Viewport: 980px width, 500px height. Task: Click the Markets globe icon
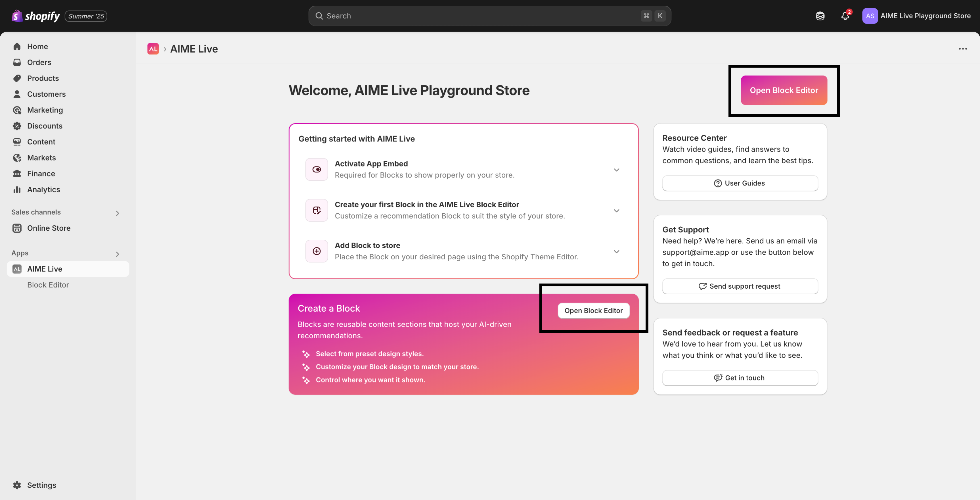click(17, 158)
